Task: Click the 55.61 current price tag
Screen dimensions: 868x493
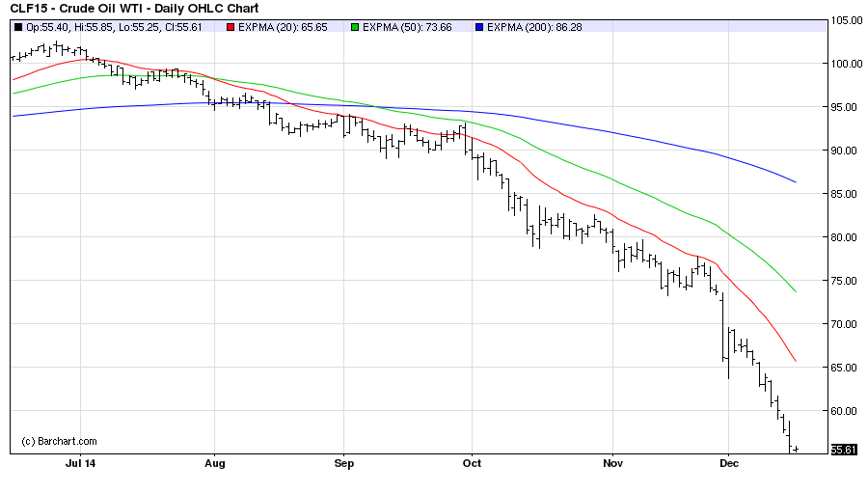Action: (x=843, y=450)
